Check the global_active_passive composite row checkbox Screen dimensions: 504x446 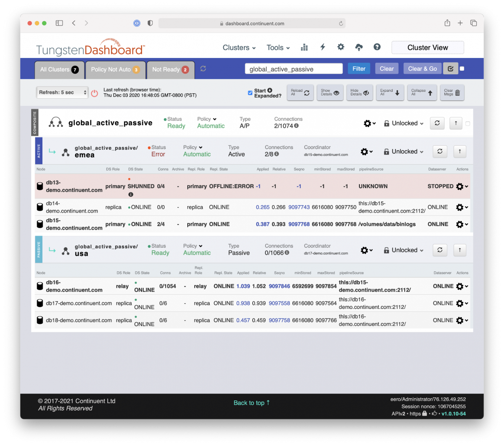[468, 123]
